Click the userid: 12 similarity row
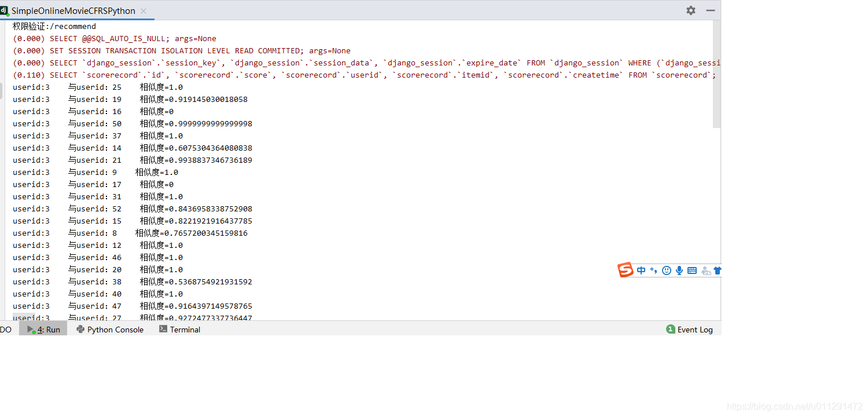This screenshot has height=417, width=868. click(98, 245)
